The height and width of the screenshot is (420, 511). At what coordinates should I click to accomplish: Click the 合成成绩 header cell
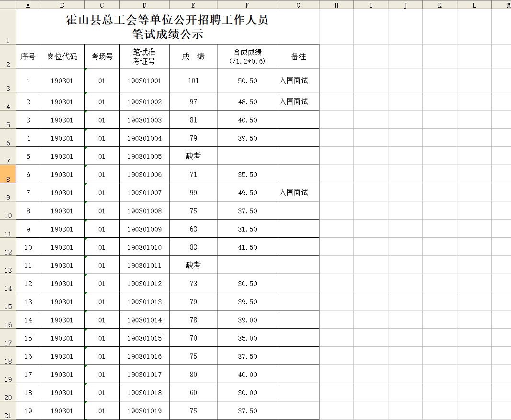[x=247, y=56]
